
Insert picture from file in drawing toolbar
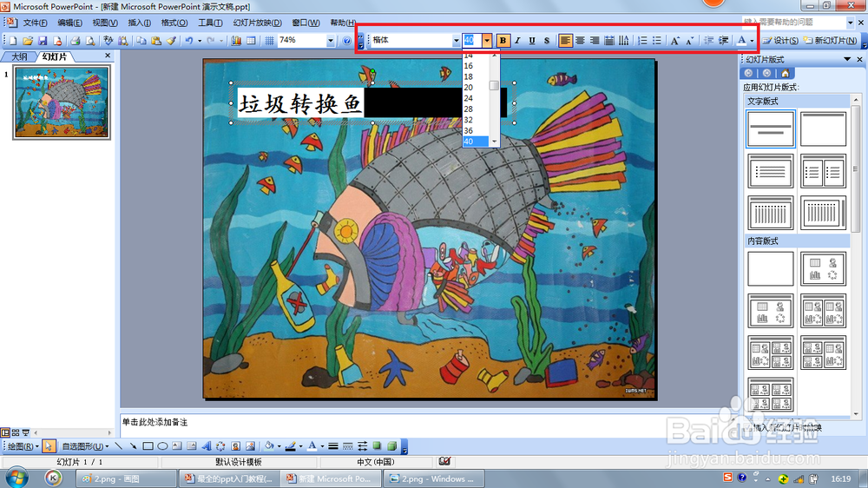(x=250, y=446)
